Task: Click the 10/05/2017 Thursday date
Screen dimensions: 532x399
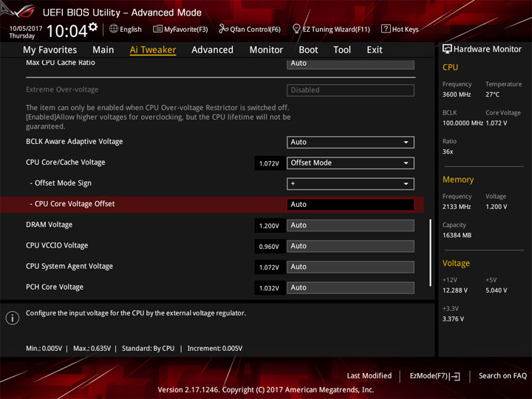Action: (25, 32)
